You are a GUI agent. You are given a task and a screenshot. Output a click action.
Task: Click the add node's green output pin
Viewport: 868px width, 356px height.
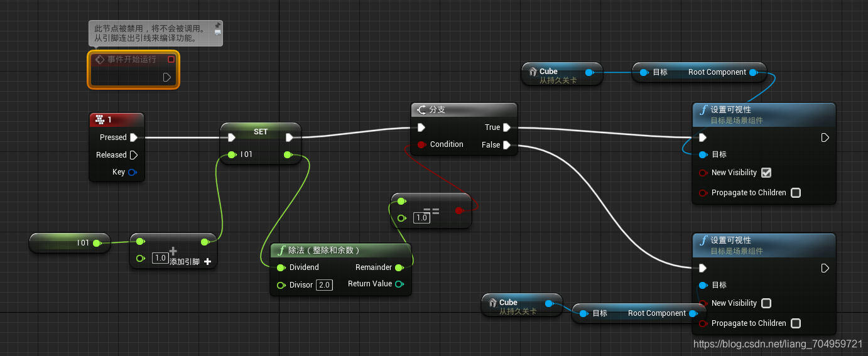(204, 242)
